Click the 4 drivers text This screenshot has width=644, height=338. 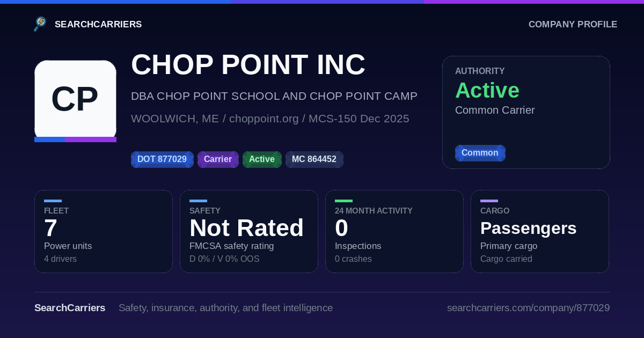pos(60,259)
